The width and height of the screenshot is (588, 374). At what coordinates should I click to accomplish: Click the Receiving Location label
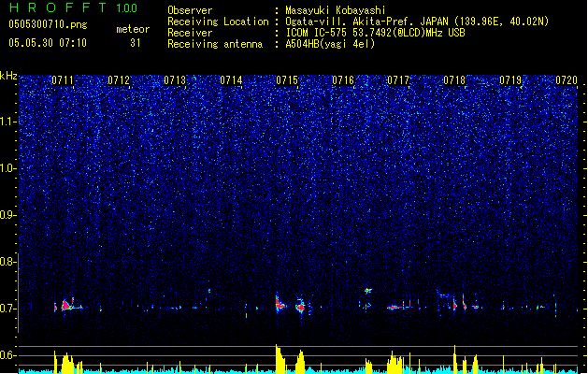point(218,22)
